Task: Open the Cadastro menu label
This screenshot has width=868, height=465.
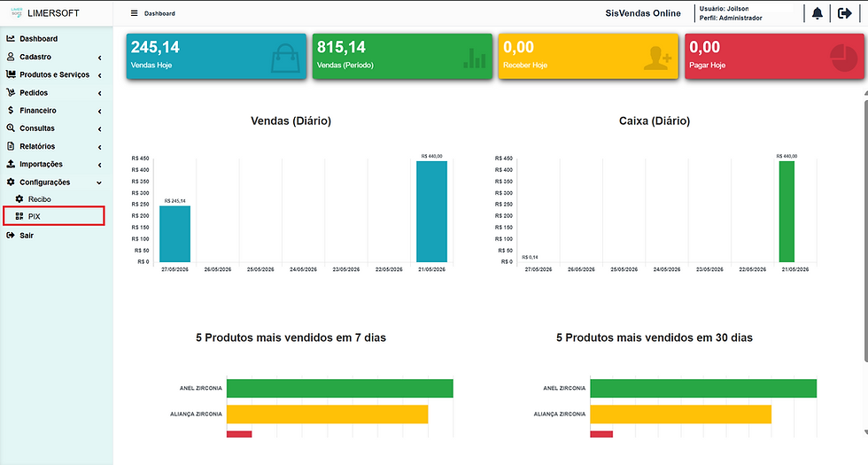Action: pyautogui.click(x=35, y=57)
